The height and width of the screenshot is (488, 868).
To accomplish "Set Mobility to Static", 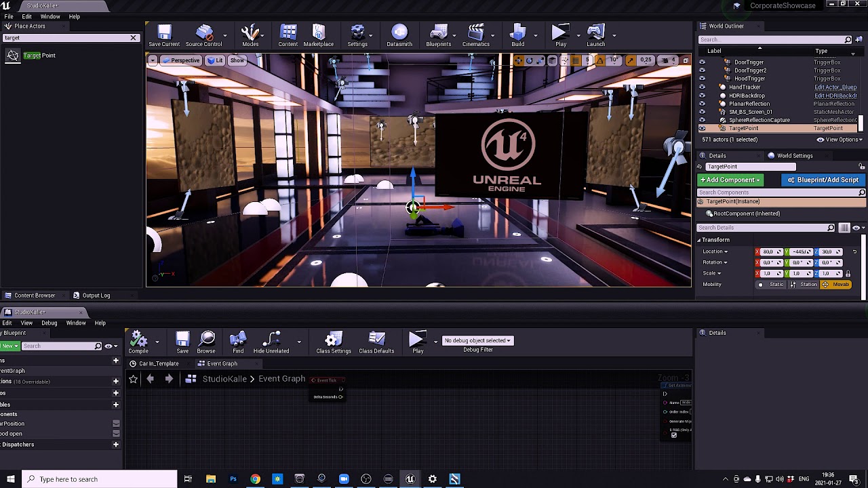I will (772, 285).
